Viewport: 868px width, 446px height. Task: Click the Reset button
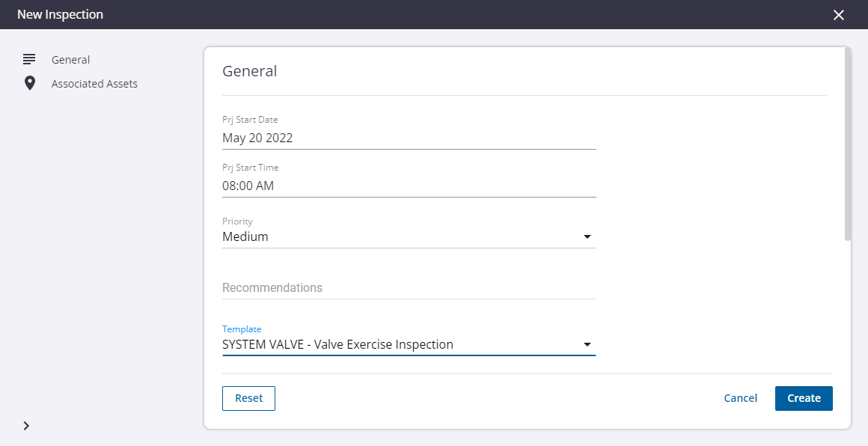tap(248, 398)
